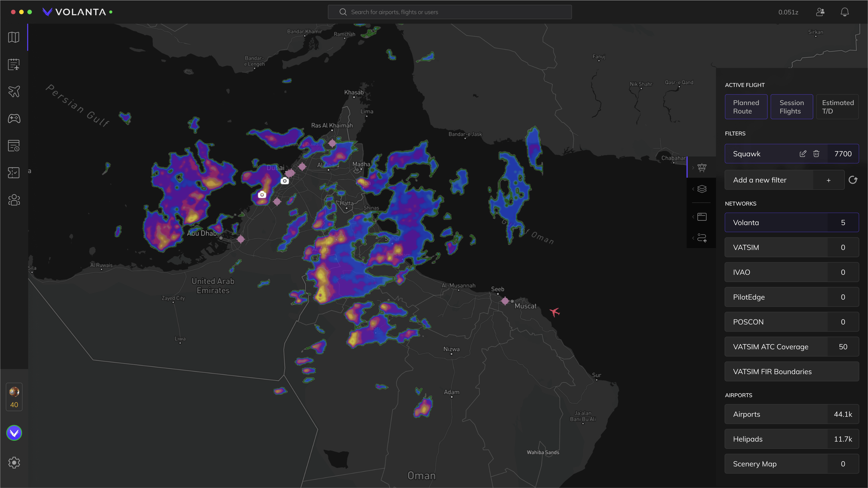The height and width of the screenshot is (488, 868).
Task: Select the Planned Route option
Action: (x=746, y=107)
